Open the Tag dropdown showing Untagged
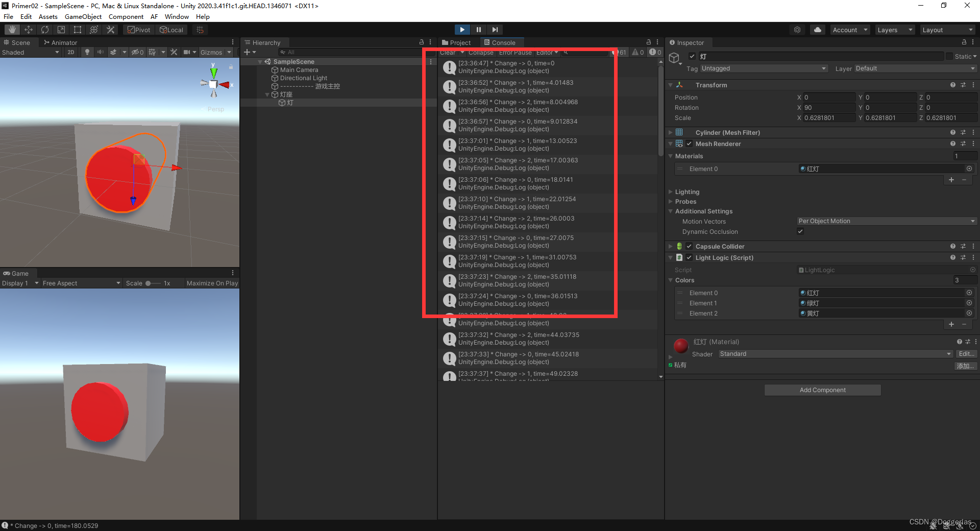This screenshot has width=980, height=531. click(x=764, y=68)
